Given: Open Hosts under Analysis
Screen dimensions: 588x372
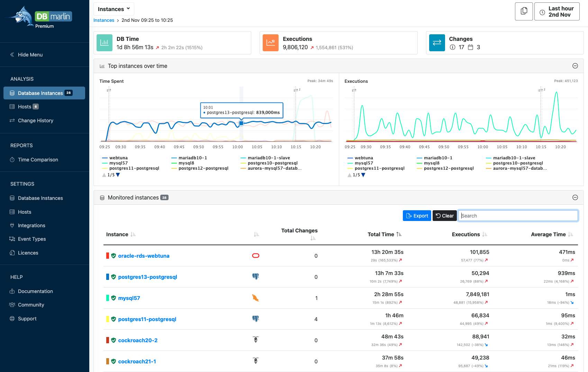Looking at the screenshot, I should 24,107.
